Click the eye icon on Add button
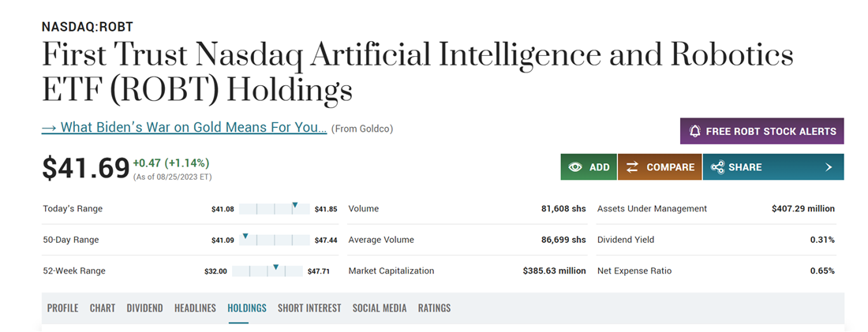 click(x=575, y=167)
